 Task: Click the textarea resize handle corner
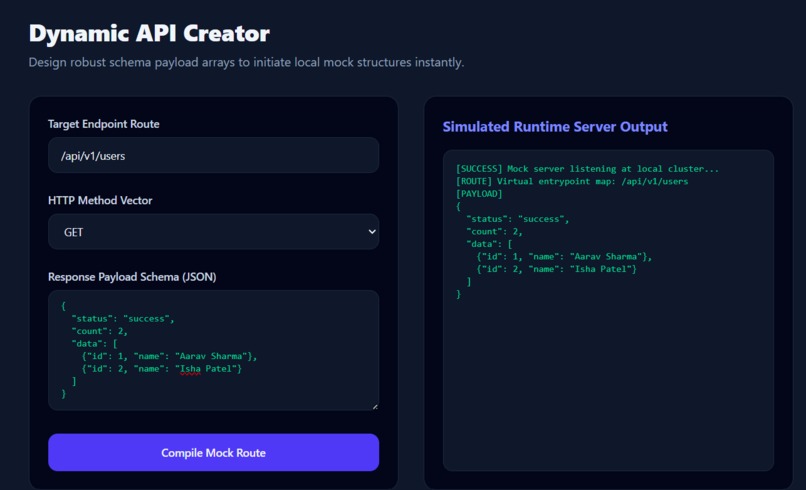point(375,406)
